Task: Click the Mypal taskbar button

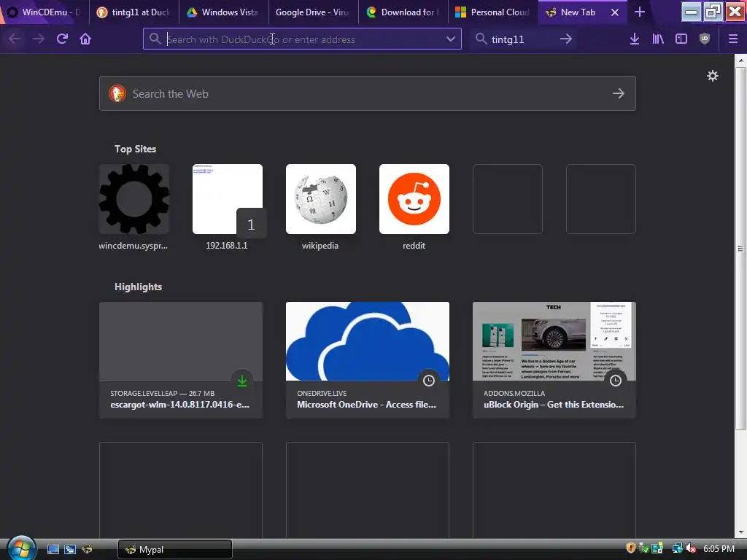Action: coord(175,550)
